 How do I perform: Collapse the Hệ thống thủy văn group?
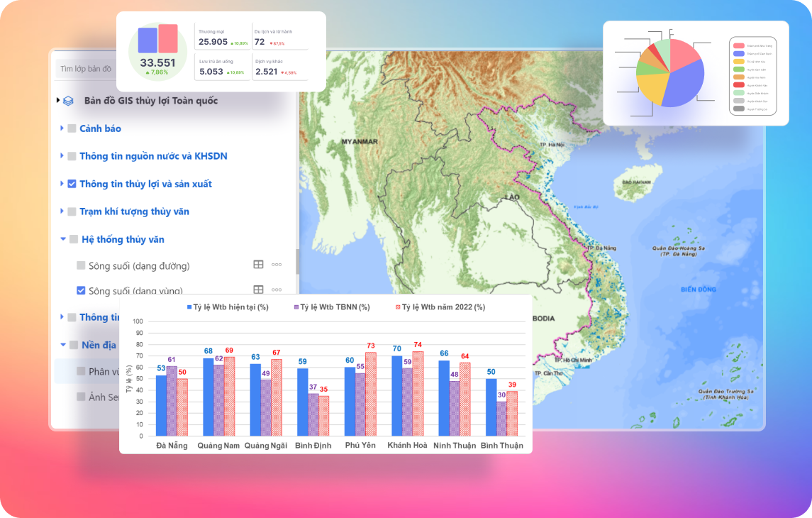click(x=62, y=239)
